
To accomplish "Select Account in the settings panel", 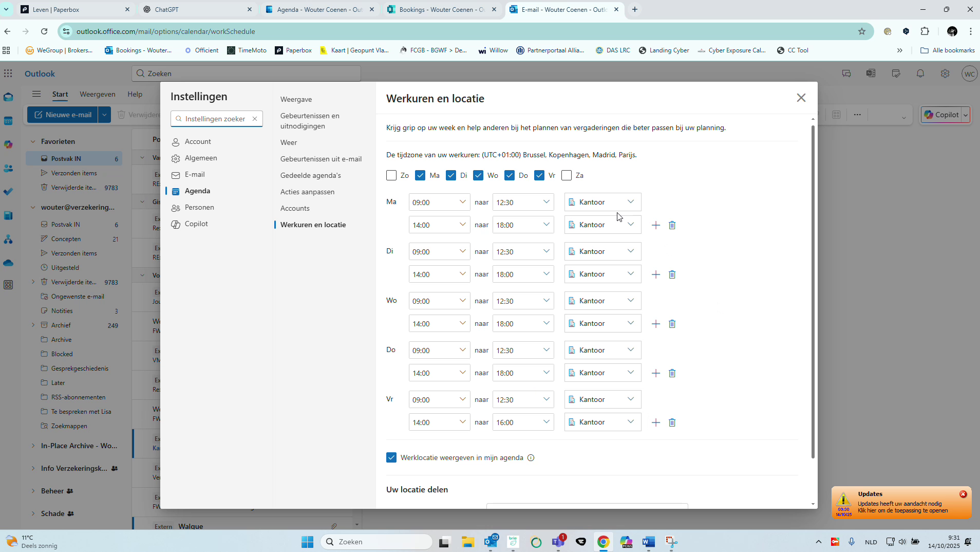I will click(x=197, y=141).
